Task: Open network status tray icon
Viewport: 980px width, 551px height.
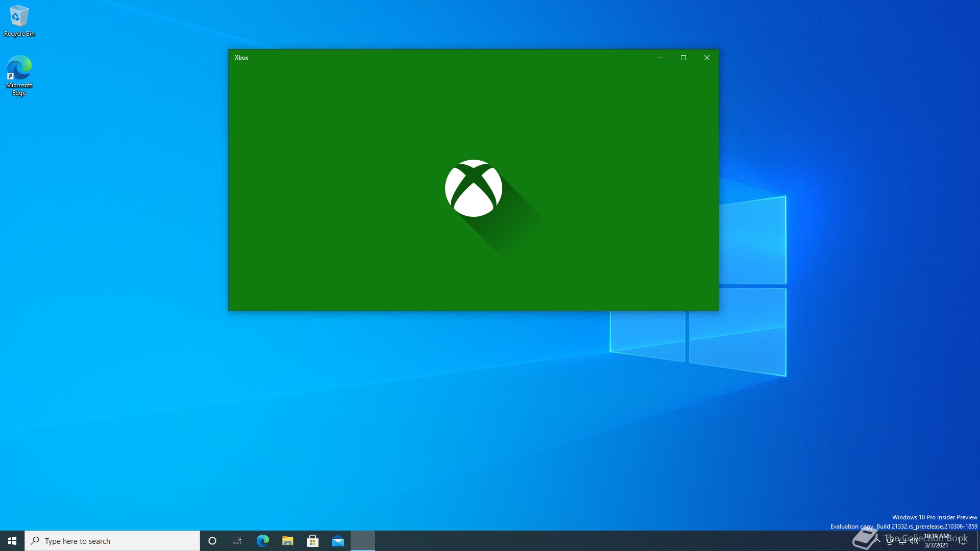Action: pyautogui.click(x=902, y=541)
